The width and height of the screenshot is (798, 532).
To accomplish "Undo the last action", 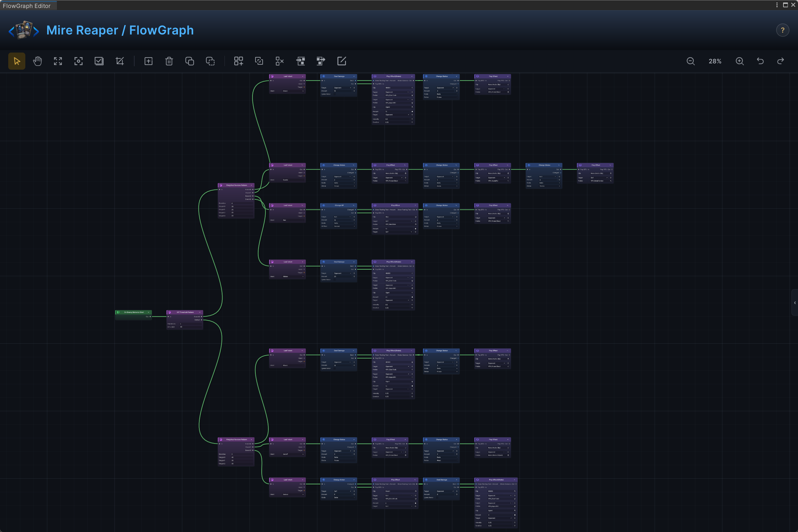I will (x=760, y=61).
